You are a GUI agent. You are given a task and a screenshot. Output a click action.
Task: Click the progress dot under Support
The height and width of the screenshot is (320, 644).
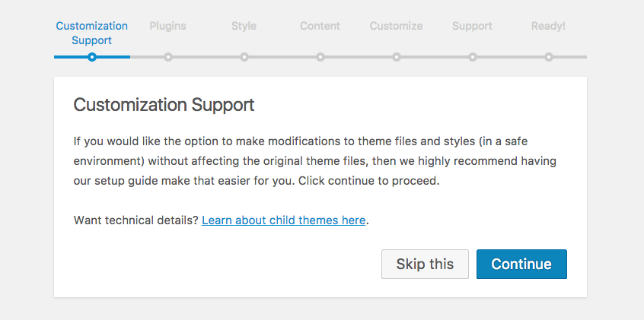tap(473, 57)
